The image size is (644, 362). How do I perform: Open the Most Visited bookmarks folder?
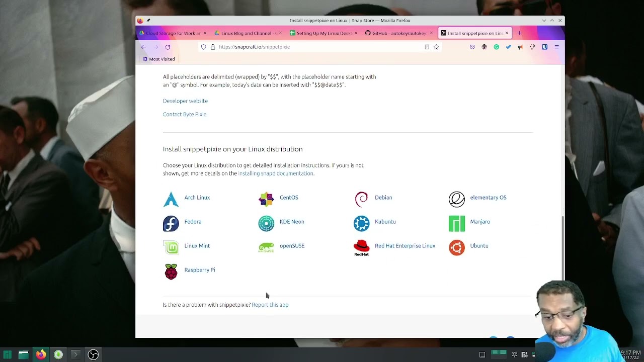pos(158,59)
